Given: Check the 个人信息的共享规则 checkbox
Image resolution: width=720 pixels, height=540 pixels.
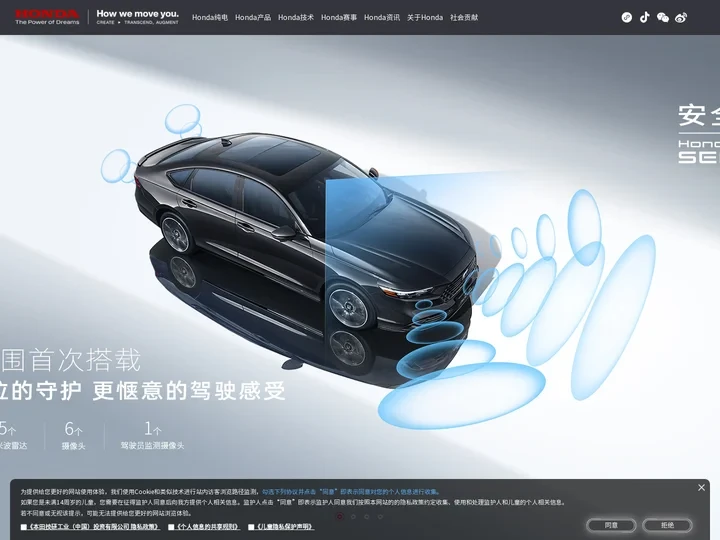Looking at the screenshot, I should 171,527.
